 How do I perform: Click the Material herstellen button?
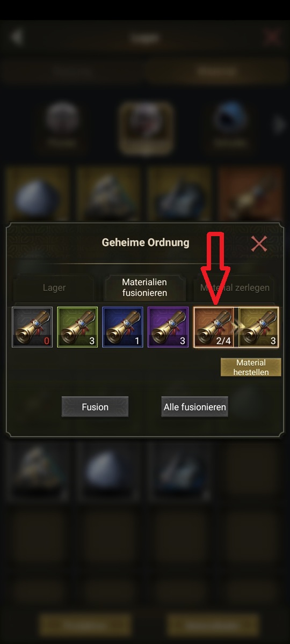pyautogui.click(x=251, y=368)
